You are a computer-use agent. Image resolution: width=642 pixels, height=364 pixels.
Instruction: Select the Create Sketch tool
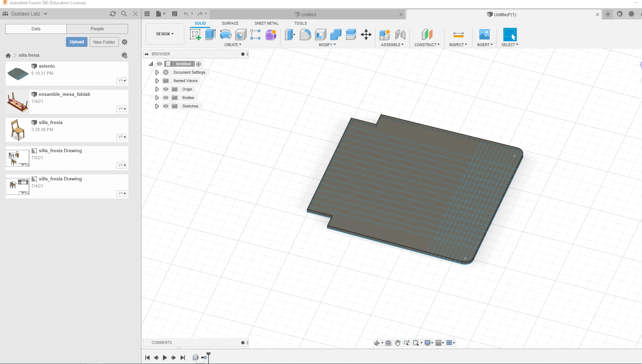pyautogui.click(x=195, y=35)
